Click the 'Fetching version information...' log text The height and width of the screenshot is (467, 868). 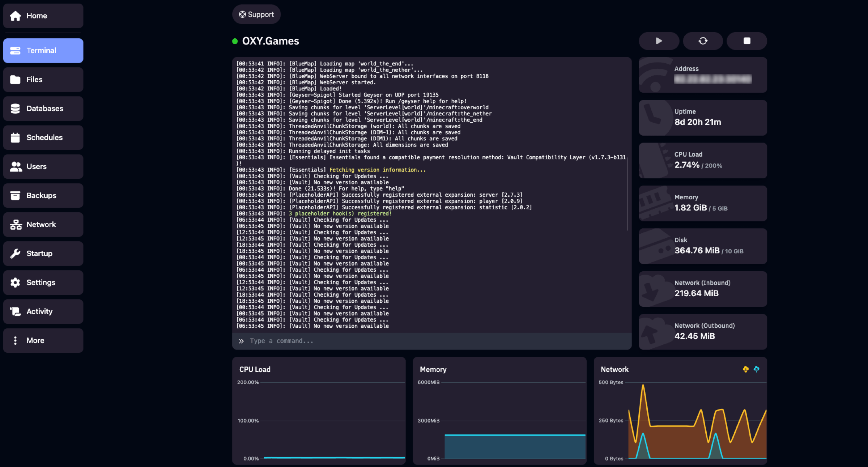[x=377, y=170]
